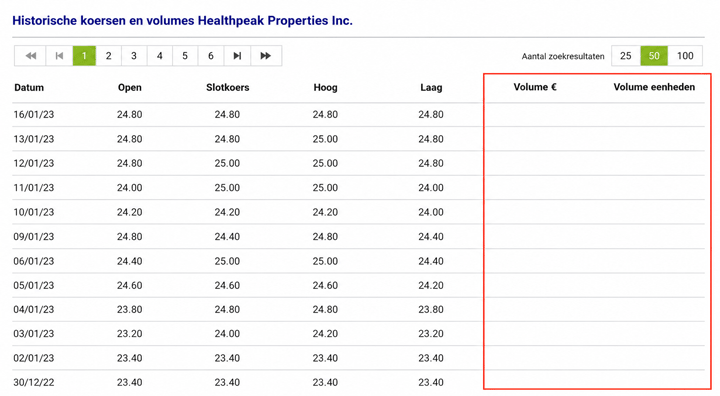Open page 4 of results

coord(159,56)
